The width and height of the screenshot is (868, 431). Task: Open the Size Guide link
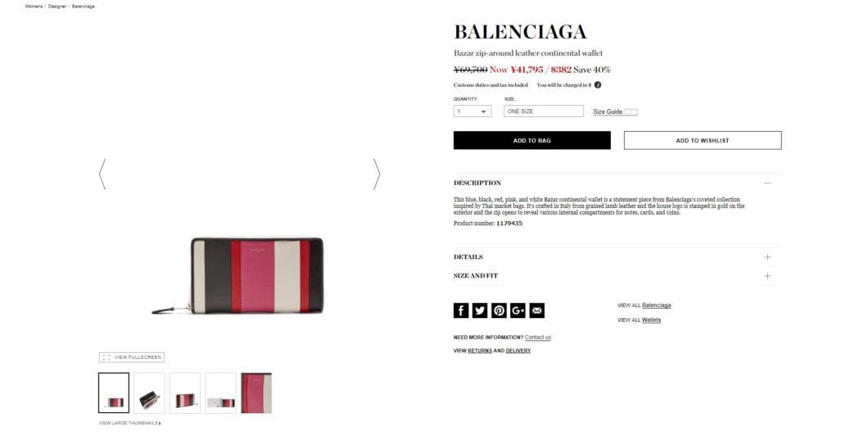tap(608, 111)
